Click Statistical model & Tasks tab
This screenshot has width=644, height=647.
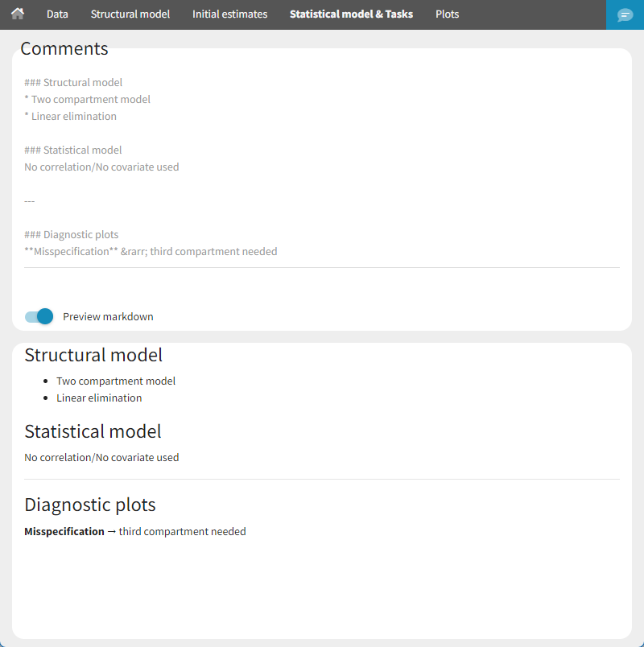[x=351, y=14]
